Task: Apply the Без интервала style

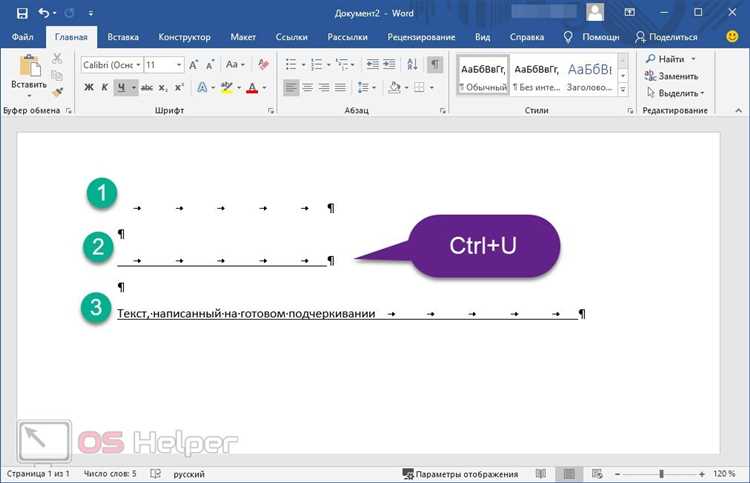Action: pyautogui.click(x=536, y=76)
